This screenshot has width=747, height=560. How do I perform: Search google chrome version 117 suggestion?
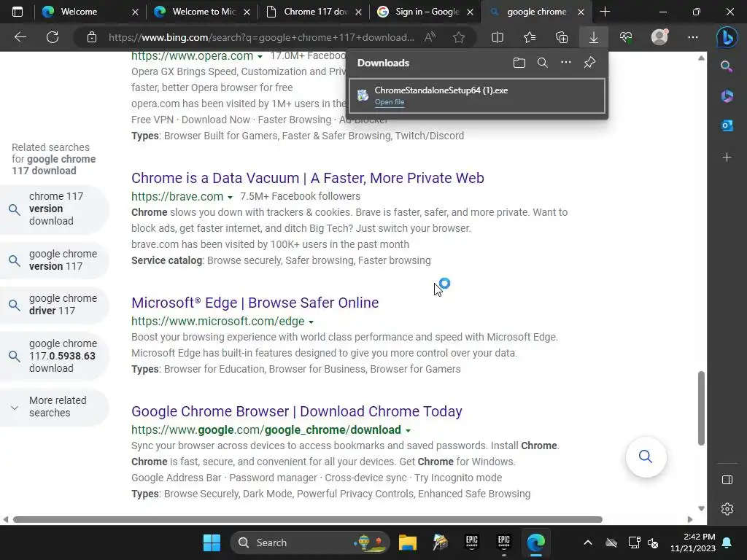click(54, 260)
